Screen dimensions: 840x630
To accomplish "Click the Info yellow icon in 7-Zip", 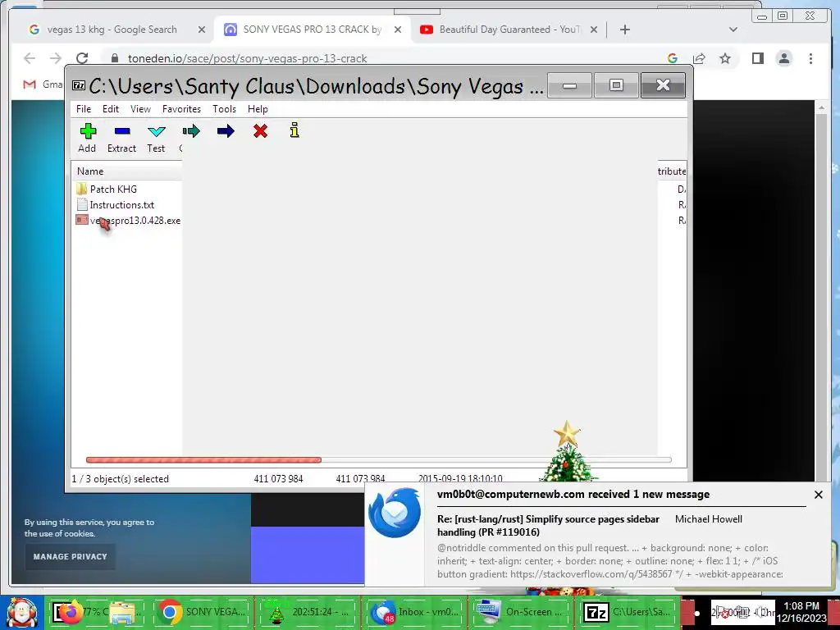I will click(294, 130).
